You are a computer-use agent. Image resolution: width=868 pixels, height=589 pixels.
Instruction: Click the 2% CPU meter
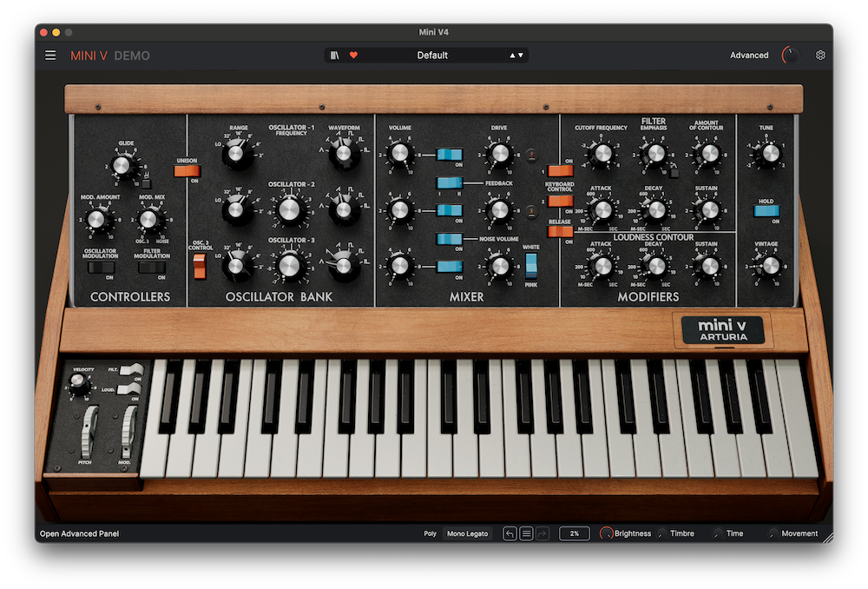click(x=575, y=533)
